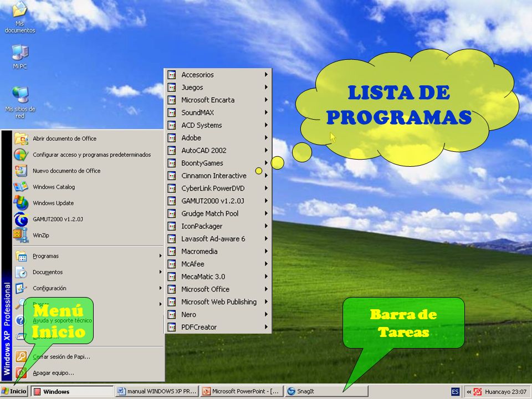Expand hidden tray icons chevron
This screenshot has width=532, height=399.
[469, 392]
